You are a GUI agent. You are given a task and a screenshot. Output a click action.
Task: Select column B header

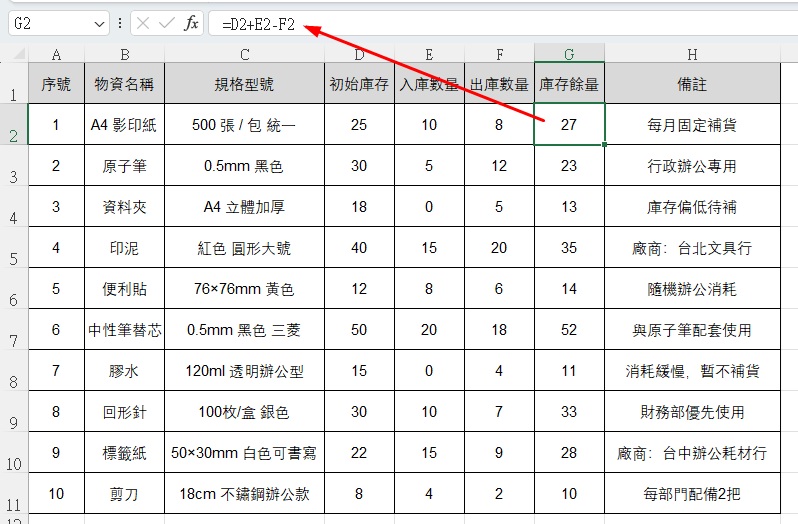[x=124, y=54]
